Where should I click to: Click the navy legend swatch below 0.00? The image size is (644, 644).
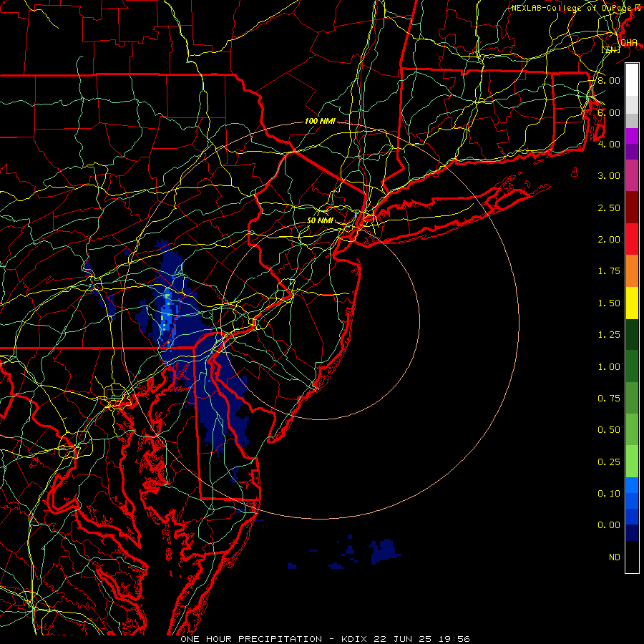632,533
